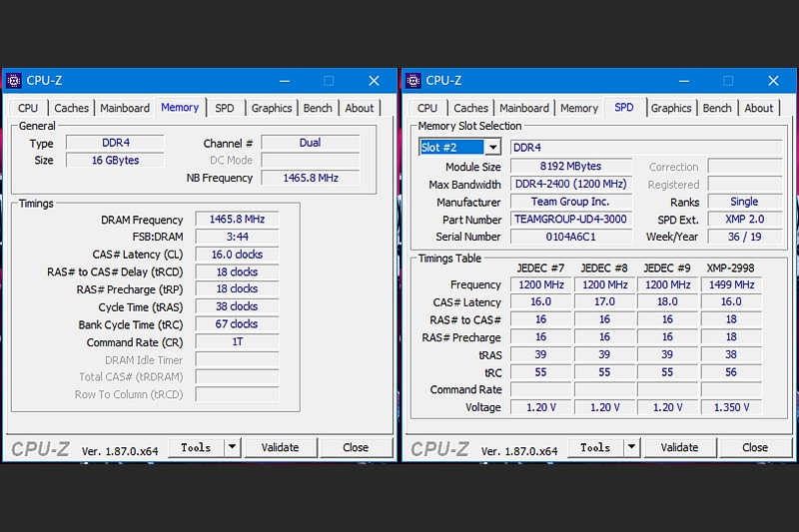Open the Caches tab in right window

click(x=470, y=108)
